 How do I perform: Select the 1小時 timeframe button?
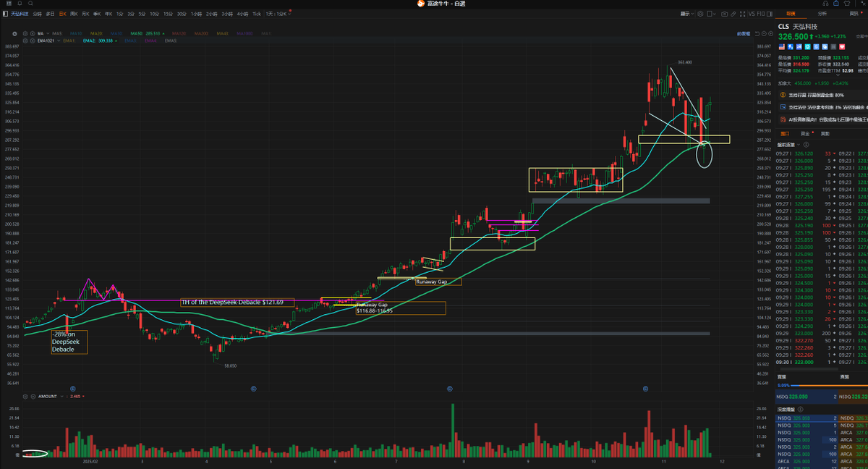[196, 14]
